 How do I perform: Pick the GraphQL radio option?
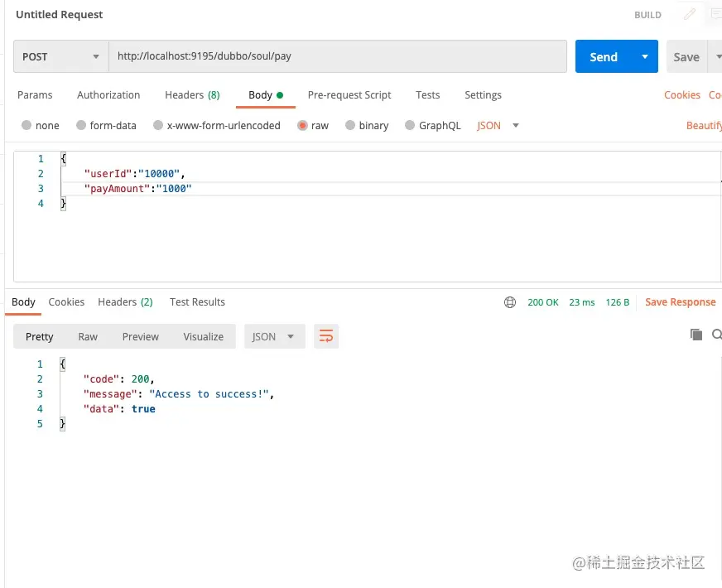click(410, 126)
